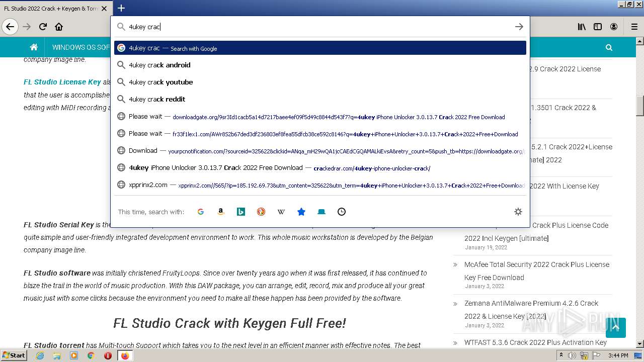Screen dimensions: 644x362
Task: Open fr33f1lex1.com 'Please wait' history entry
Action: click(x=320, y=133)
